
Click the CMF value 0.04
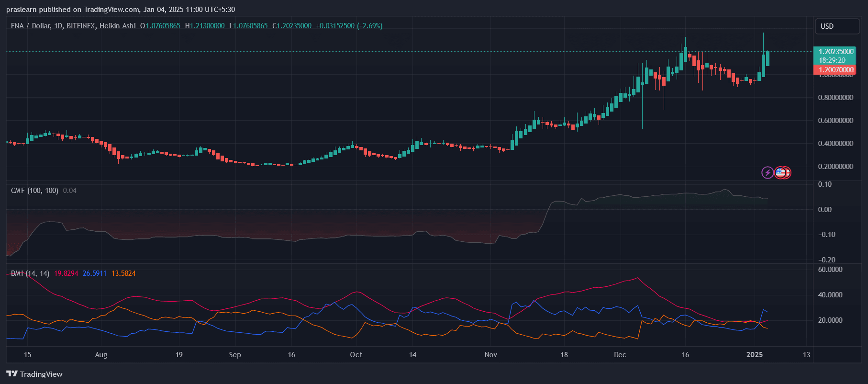[x=69, y=191]
